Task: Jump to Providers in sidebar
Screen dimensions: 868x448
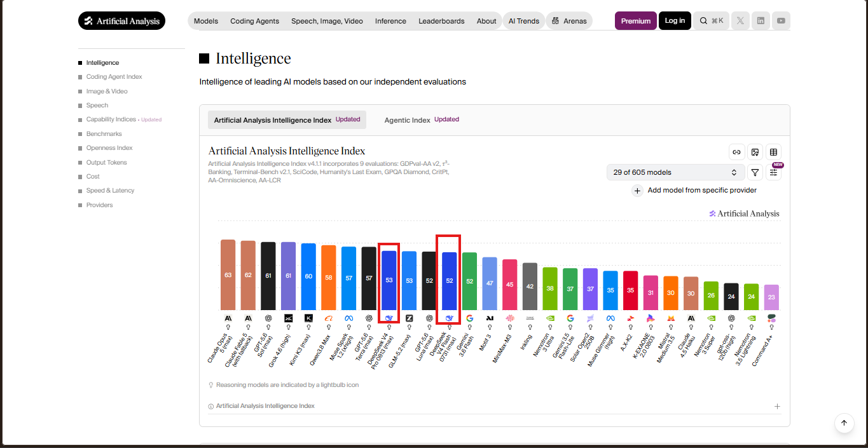Action: [99, 205]
